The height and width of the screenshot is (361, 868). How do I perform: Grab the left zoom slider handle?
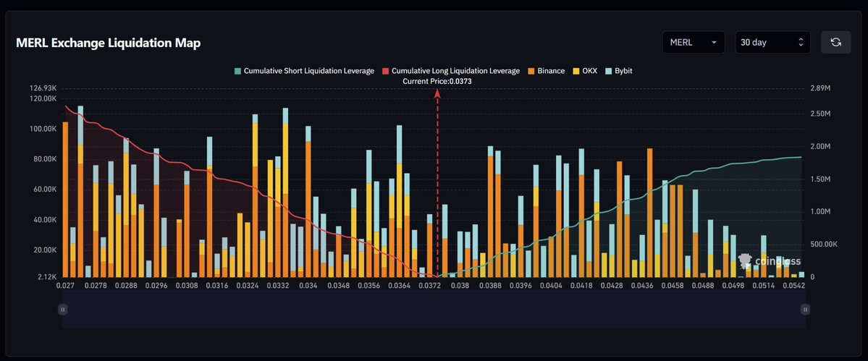62,310
